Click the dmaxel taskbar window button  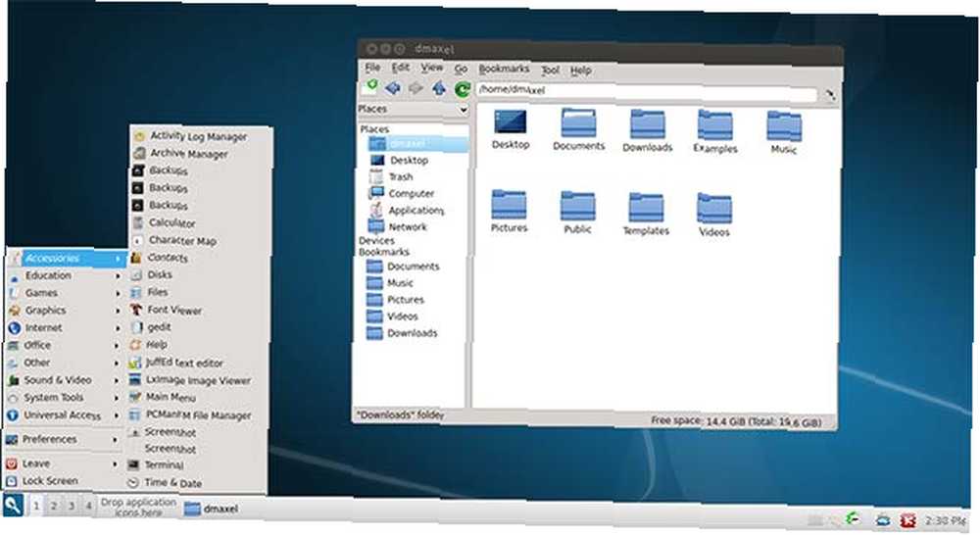pyautogui.click(x=212, y=510)
